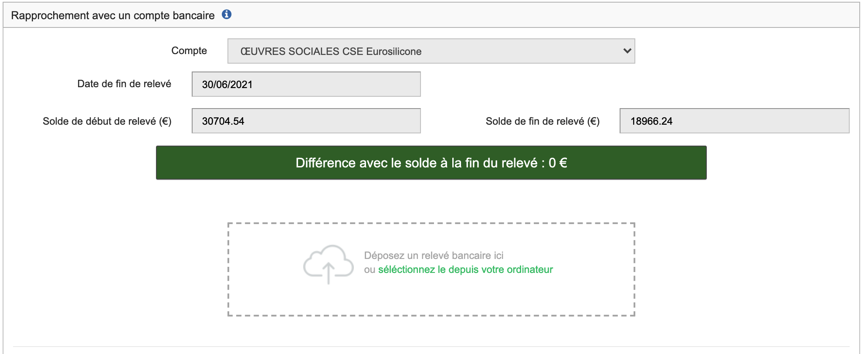Click the Rapprochement avec un compte bancaire heading

click(113, 15)
